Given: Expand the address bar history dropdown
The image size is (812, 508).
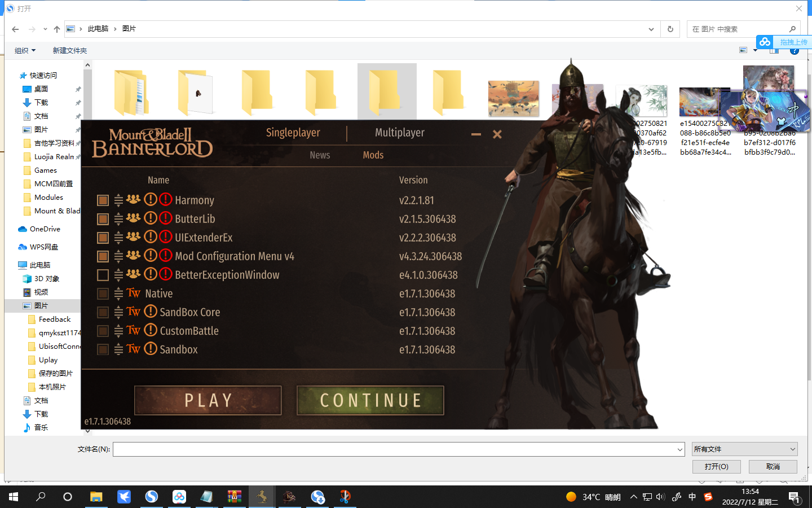Looking at the screenshot, I should click(651, 29).
